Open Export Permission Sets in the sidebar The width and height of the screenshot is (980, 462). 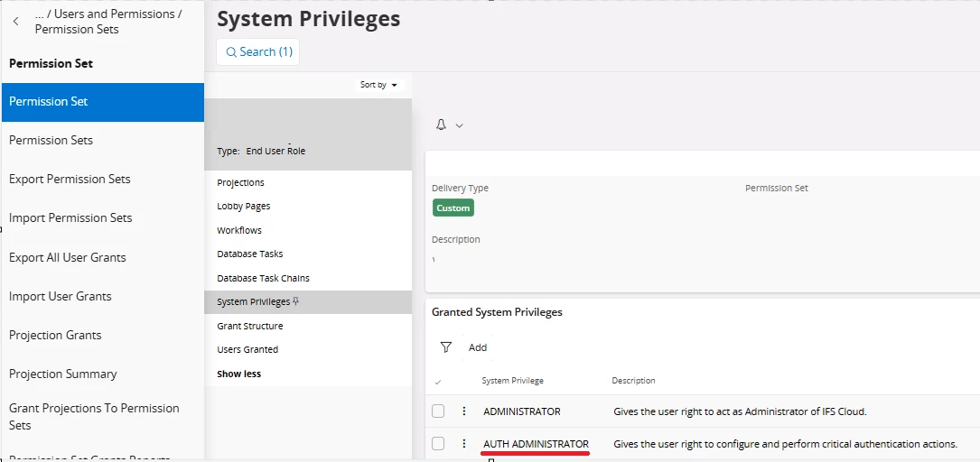[70, 179]
